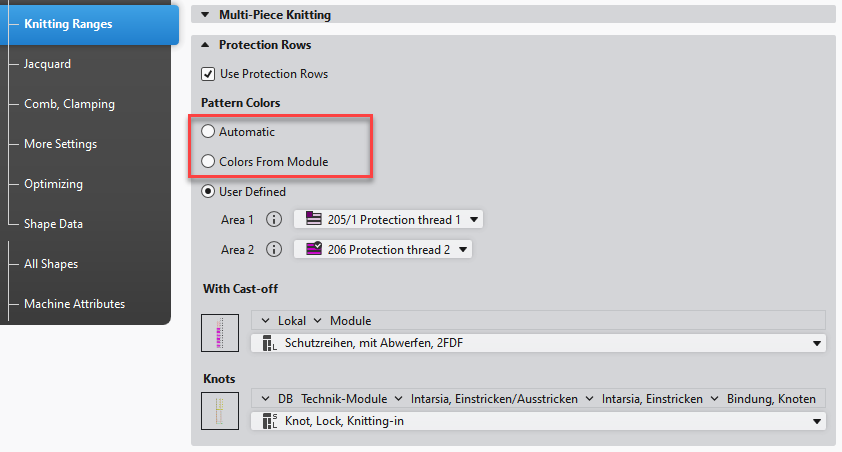Open the Jacquard settings tab
The width and height of the screenshot is (842, 452).
[x=47, y=64]
